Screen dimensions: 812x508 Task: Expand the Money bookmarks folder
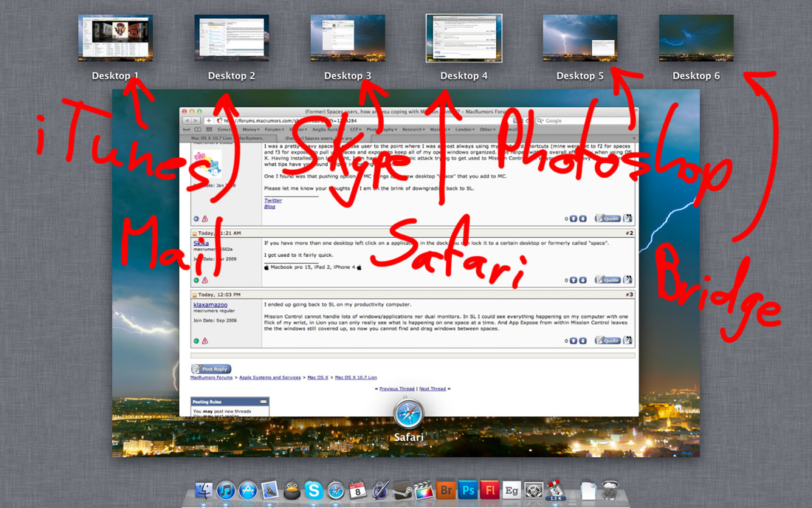coord(251,129)
